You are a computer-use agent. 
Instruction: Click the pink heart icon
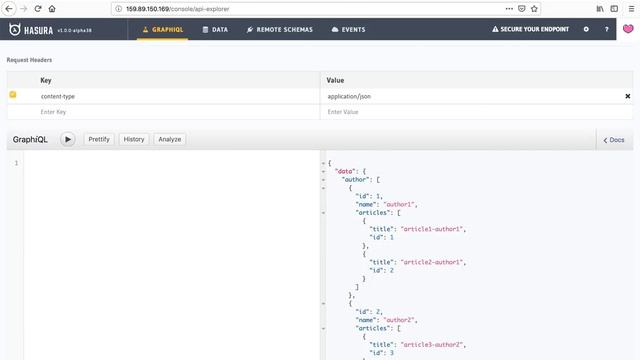[628, 29]
